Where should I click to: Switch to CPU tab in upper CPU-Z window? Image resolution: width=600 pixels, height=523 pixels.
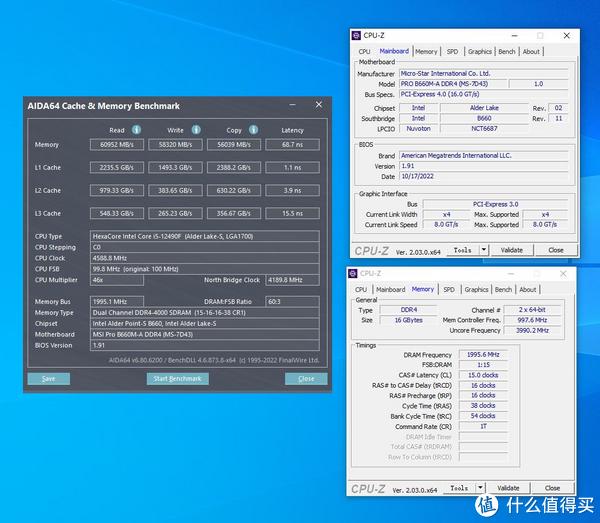364,52
